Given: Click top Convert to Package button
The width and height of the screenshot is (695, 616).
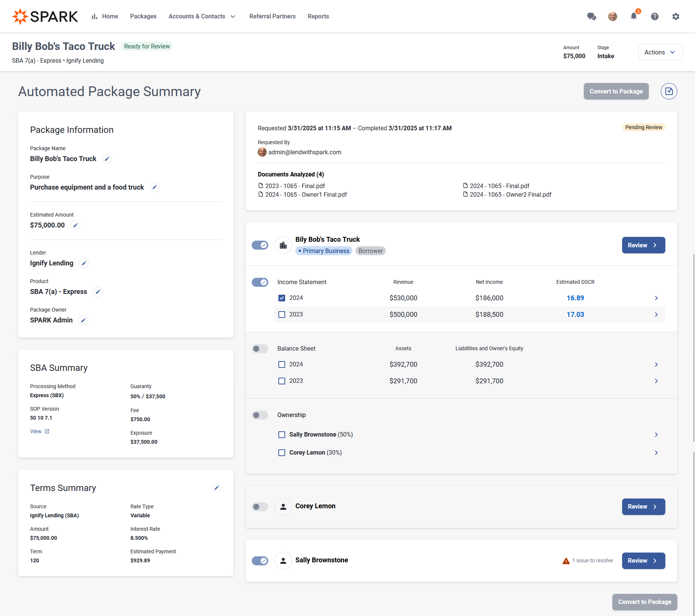Looking at the screenshot, I should (616, 91).
